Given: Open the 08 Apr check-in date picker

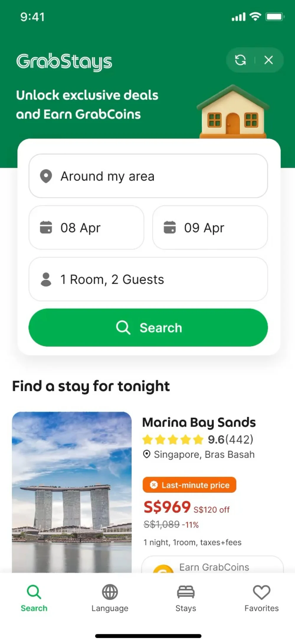Looking at the screenshot, I should 86,227.
